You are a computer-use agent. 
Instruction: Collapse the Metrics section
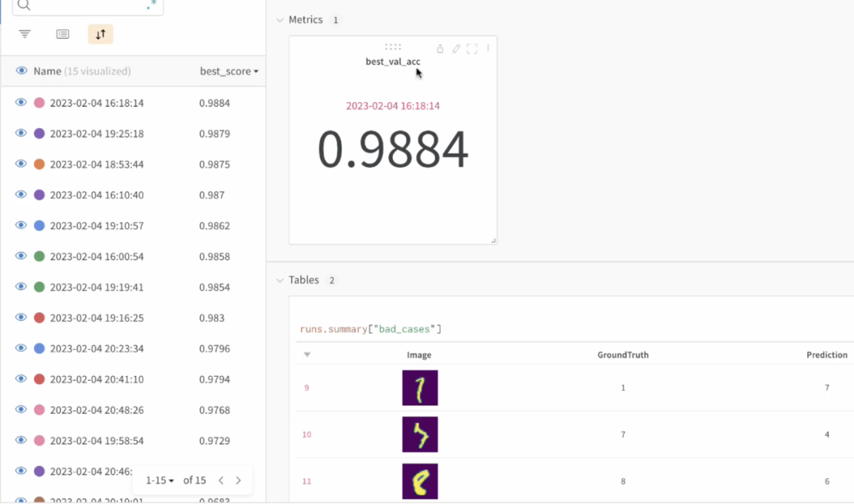click(280, 20)
